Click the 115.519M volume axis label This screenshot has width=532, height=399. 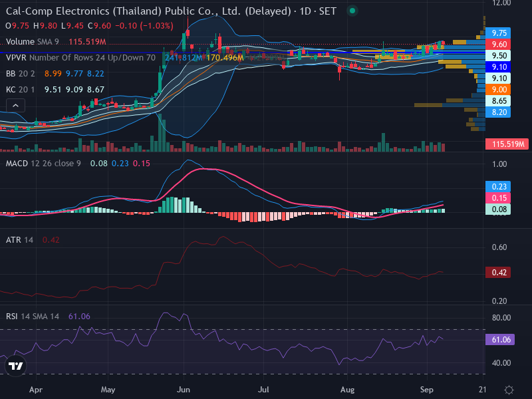pyautogui.click(x=507, y=144)
